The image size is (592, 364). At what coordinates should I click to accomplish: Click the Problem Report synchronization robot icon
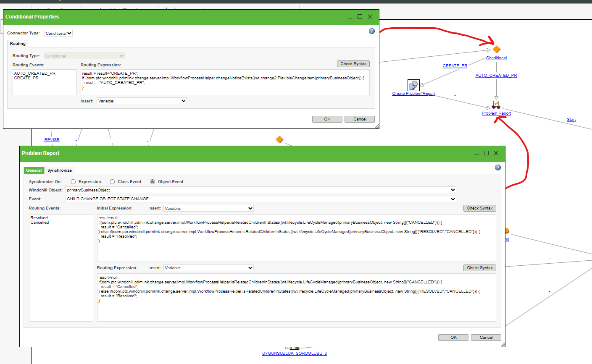click(496, 104)
